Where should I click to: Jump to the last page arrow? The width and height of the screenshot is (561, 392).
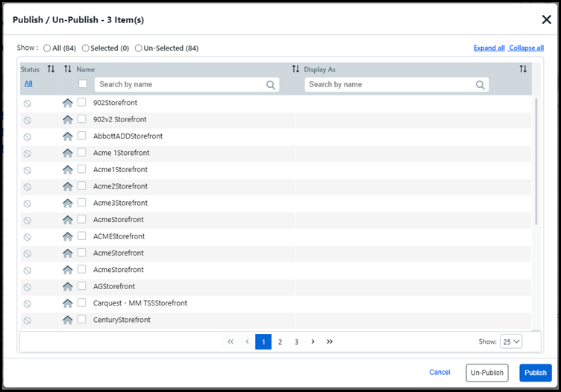[x=330, y=341]
